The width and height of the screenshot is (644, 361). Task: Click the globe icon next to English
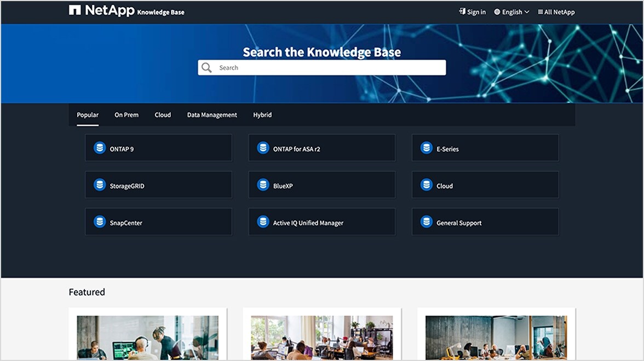click(497, 11)
